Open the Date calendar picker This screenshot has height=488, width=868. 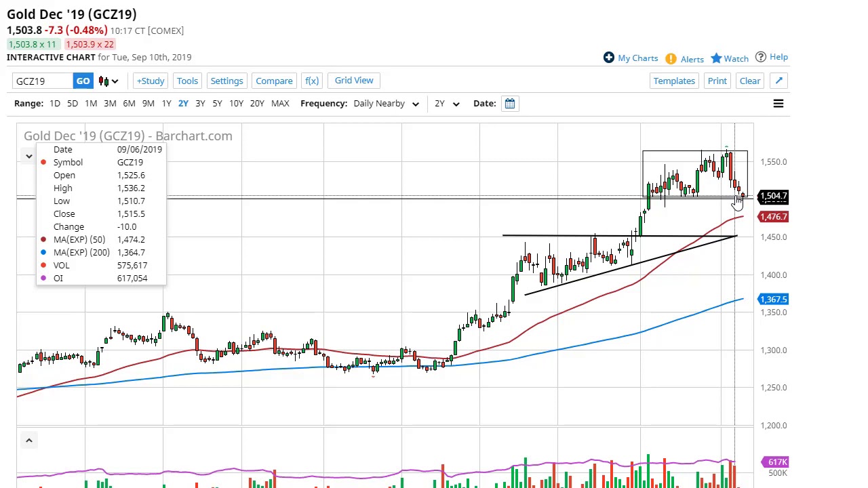(x=510, y=103)
